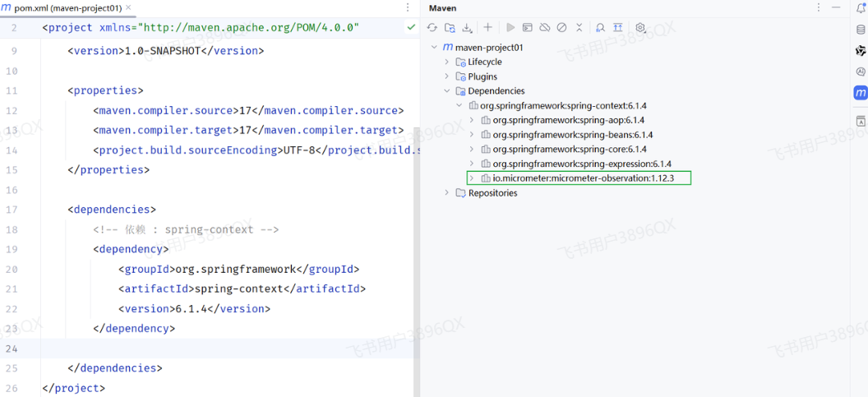Viewport: 868px width, 397px height.
Task: Download sources and documentation icon
Action: 467,27
